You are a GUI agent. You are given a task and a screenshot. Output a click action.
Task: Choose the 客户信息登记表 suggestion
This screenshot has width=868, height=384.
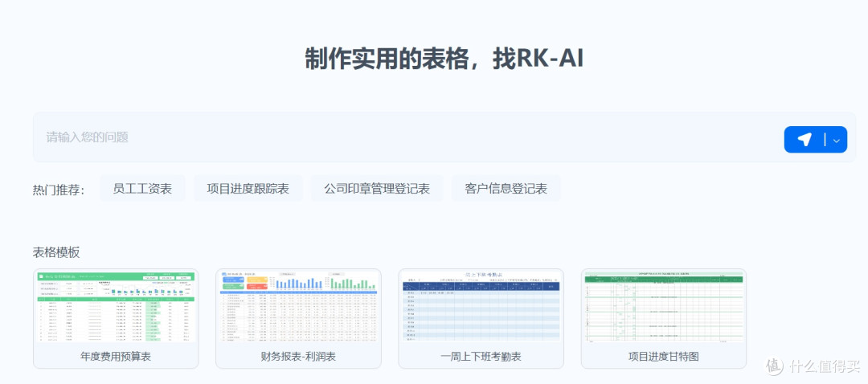tap(506, 189)
